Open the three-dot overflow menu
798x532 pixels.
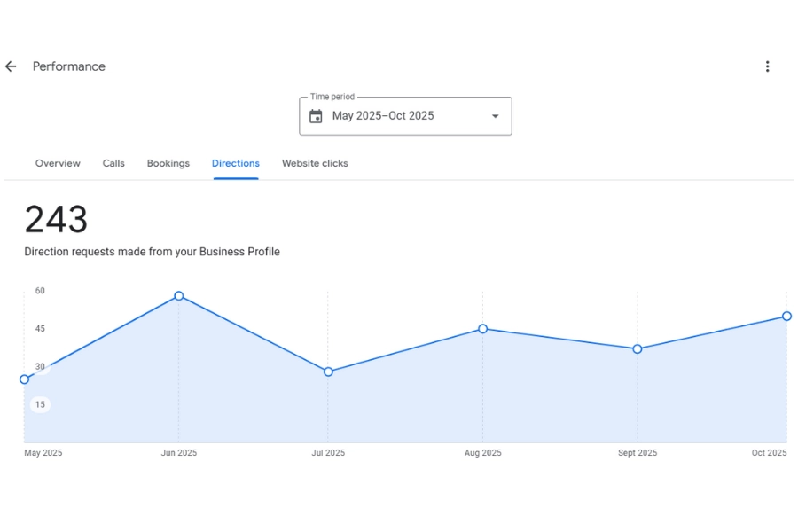[x=767, y=66]
